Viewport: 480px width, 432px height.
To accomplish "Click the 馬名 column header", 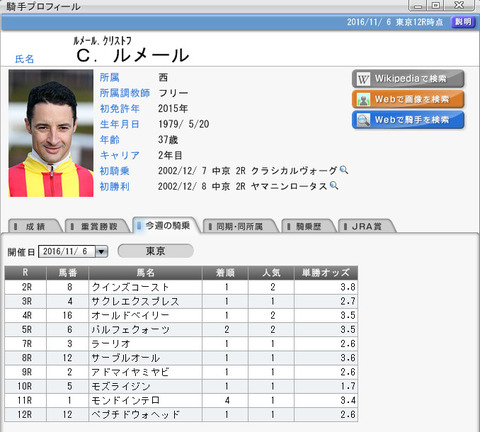I will tap(145, 273).
